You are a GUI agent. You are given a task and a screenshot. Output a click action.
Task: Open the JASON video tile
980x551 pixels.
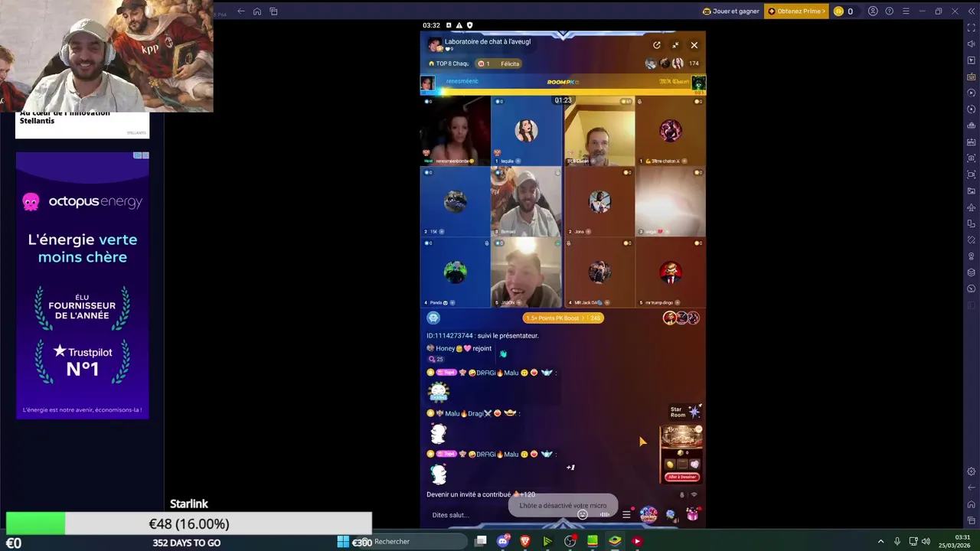526,272
